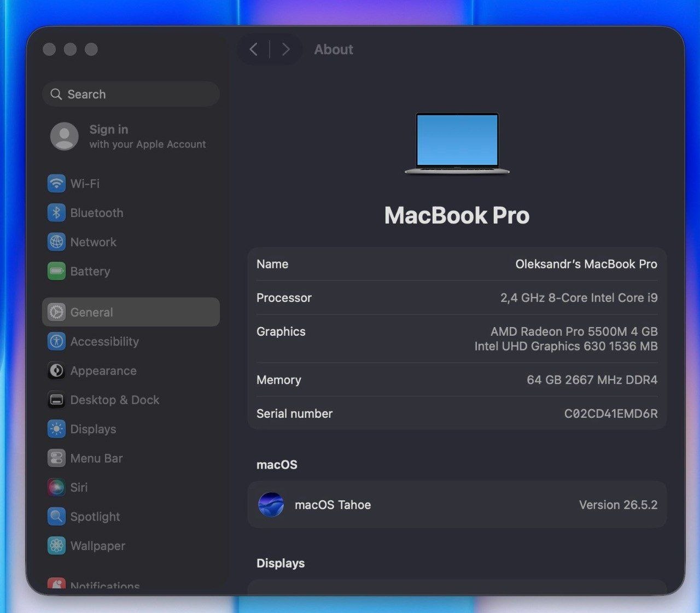
Task: Click the macOS Tahoe label
Action: click(333, 505)
